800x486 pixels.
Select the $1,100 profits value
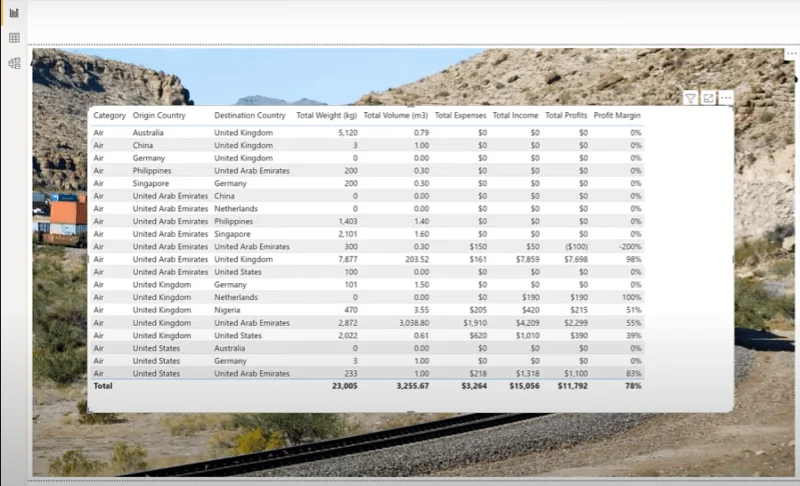tap(576, 374)
